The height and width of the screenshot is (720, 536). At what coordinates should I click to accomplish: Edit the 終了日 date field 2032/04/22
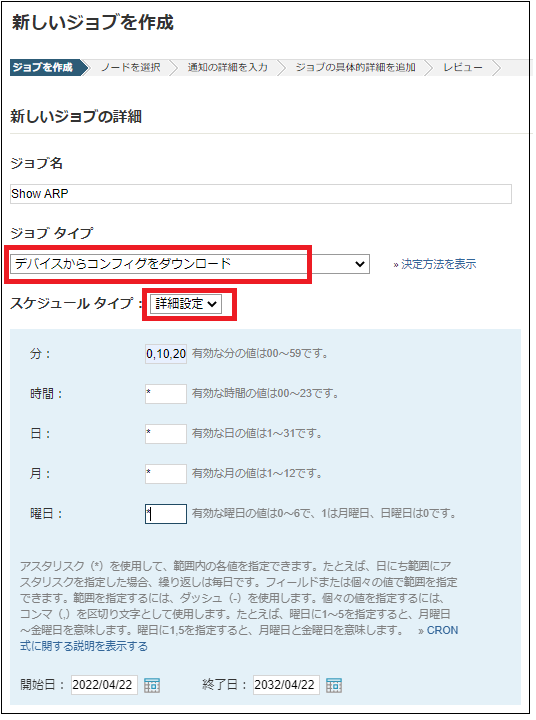coord(286,685)
